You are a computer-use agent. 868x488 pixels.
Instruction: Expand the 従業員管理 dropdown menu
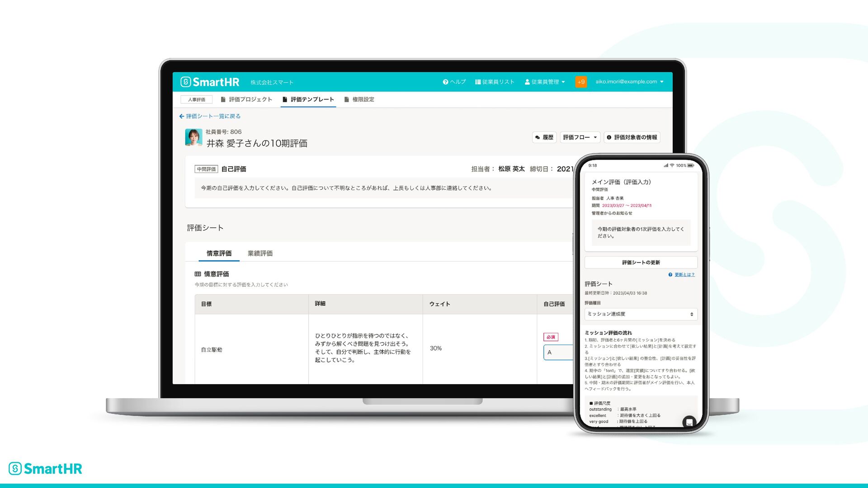click(x=545, y=82)
